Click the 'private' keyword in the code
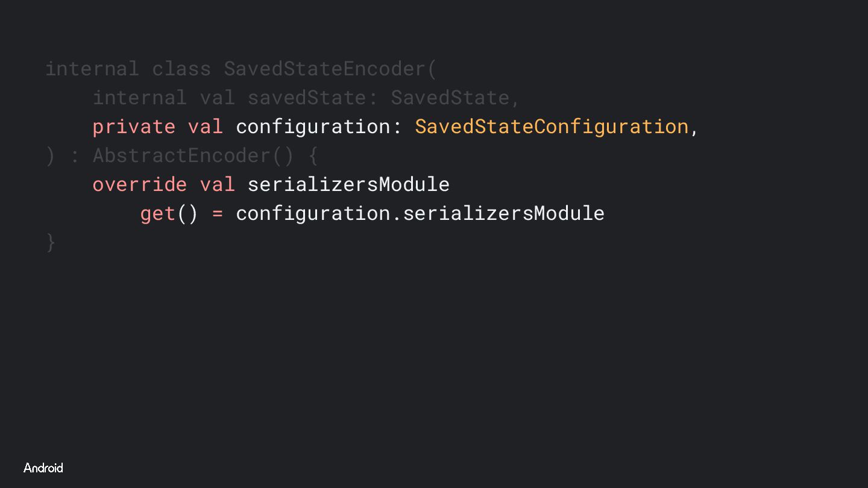 click(134, 127)
